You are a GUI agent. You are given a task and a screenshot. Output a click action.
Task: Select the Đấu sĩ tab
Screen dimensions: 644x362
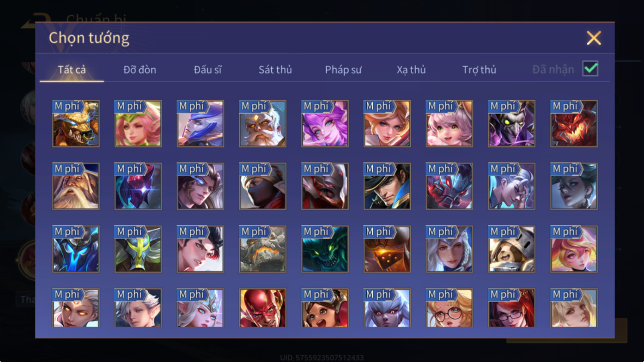208,70
